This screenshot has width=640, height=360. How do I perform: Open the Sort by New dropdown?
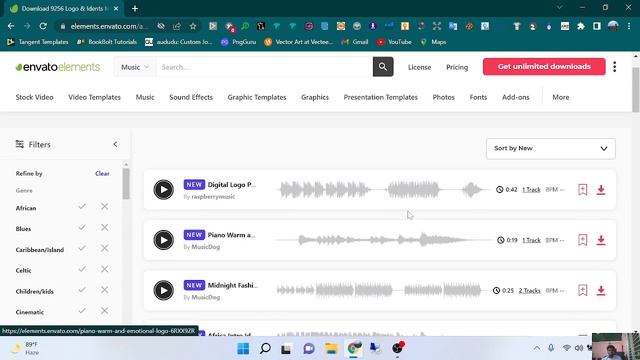click(551, 149)
